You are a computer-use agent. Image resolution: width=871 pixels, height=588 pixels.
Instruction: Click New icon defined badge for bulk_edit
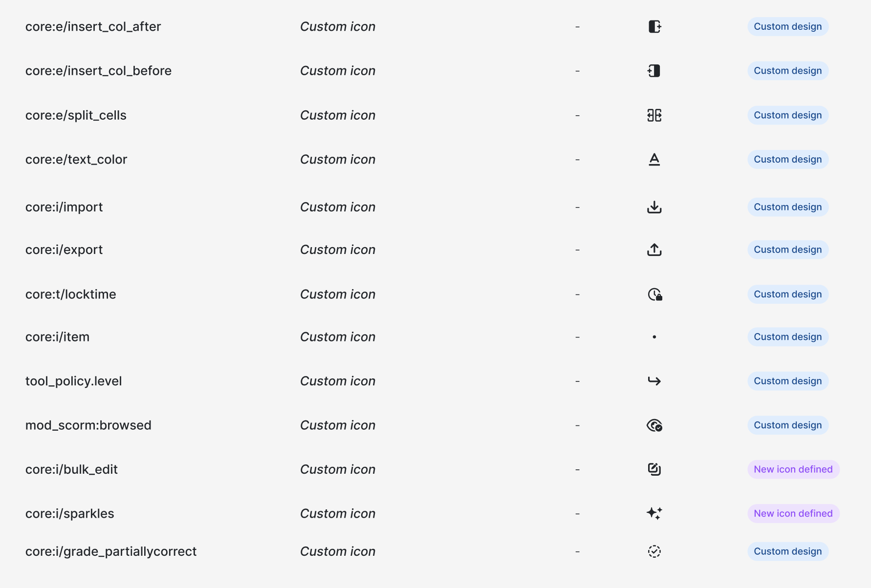(x=793, y=469)
